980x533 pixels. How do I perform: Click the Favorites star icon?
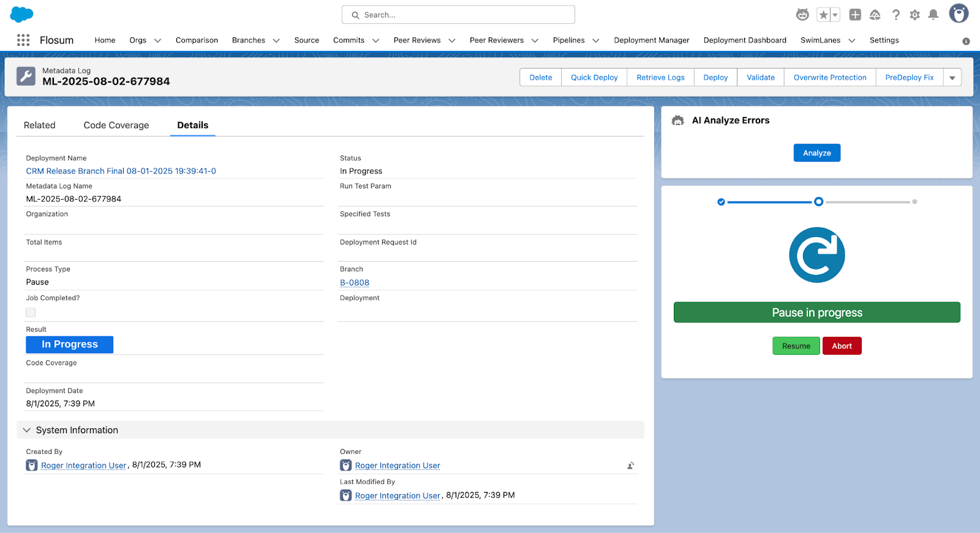tap(823, 15)
